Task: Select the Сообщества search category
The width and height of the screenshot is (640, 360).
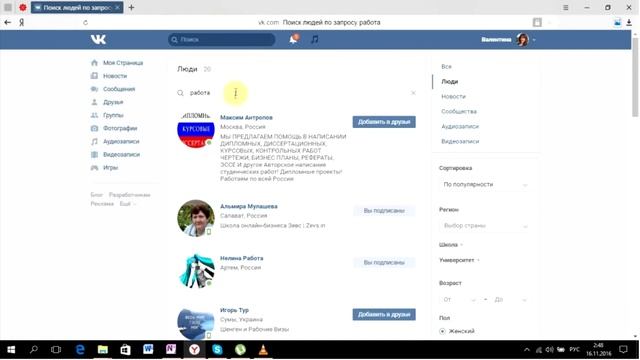Action: tap(459, 111)
